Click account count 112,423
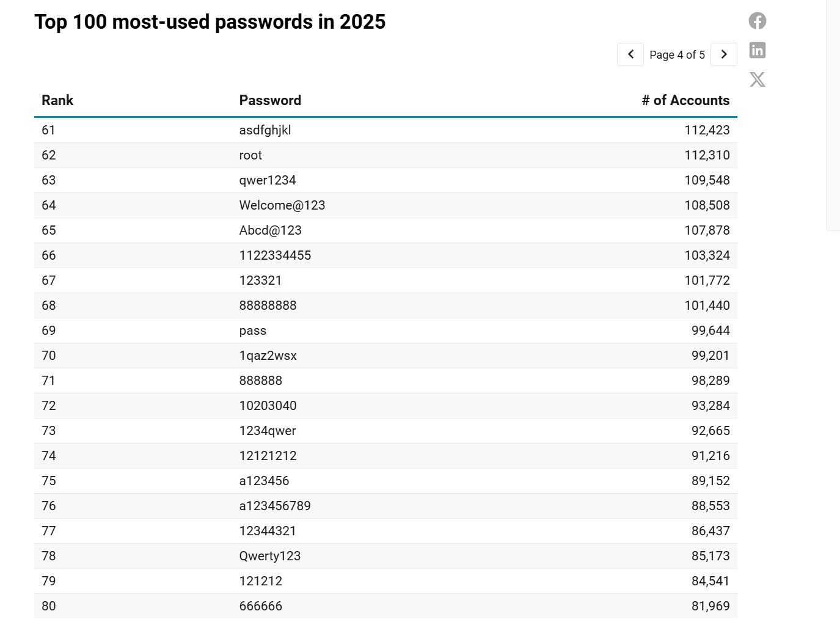Viewport: 840px width, 633px height. [x=707, y=130]
